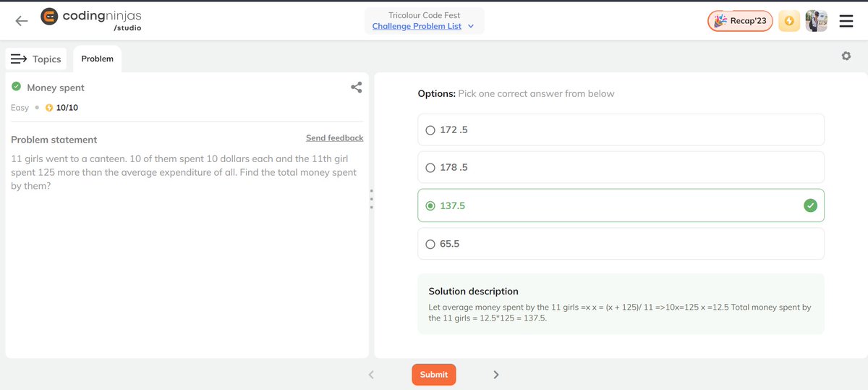Click the Send feedback link
This screenshot has height=390, width=868.
pos(335,137)
